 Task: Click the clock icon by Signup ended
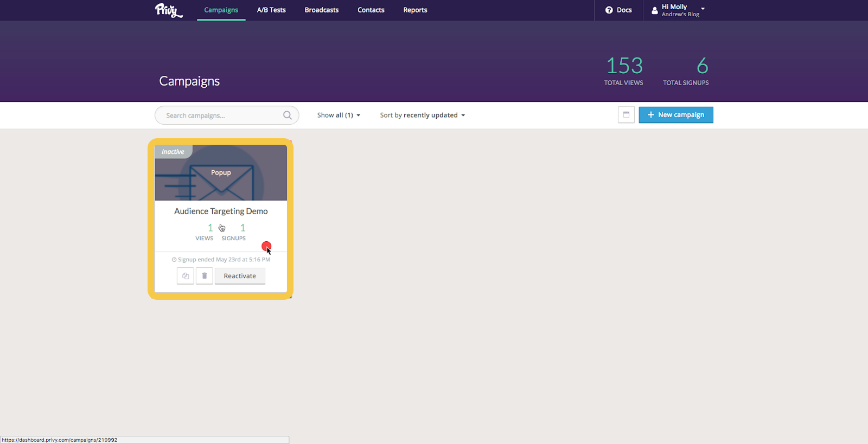174,260
